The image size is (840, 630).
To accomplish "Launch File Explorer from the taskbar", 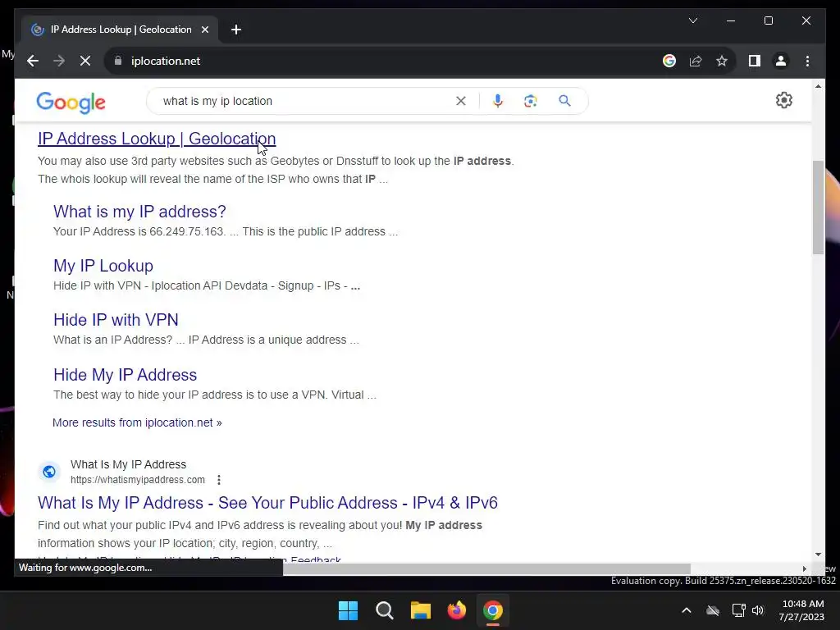I will point(421,610).
